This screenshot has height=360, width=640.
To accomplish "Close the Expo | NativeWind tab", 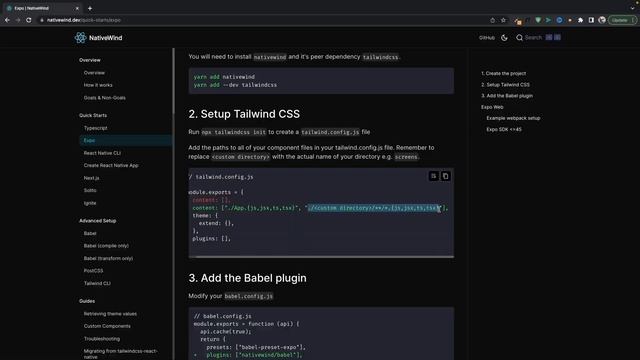I will pyautogui.click(x=77, y=8).
